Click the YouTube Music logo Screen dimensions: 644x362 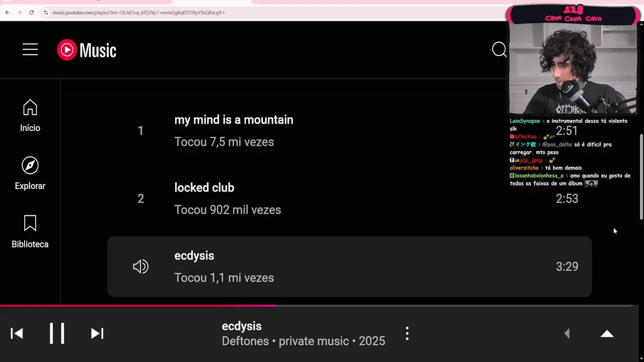coord(87,50)
